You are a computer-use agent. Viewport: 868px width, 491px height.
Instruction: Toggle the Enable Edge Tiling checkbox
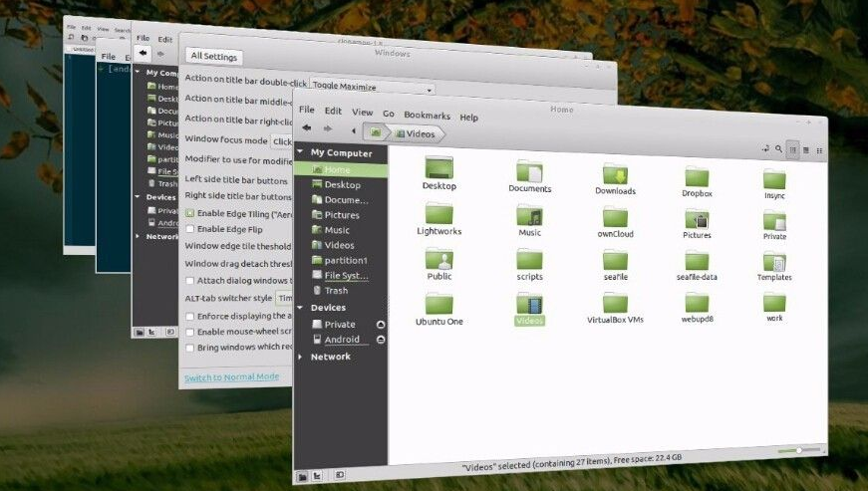(189, 213)
